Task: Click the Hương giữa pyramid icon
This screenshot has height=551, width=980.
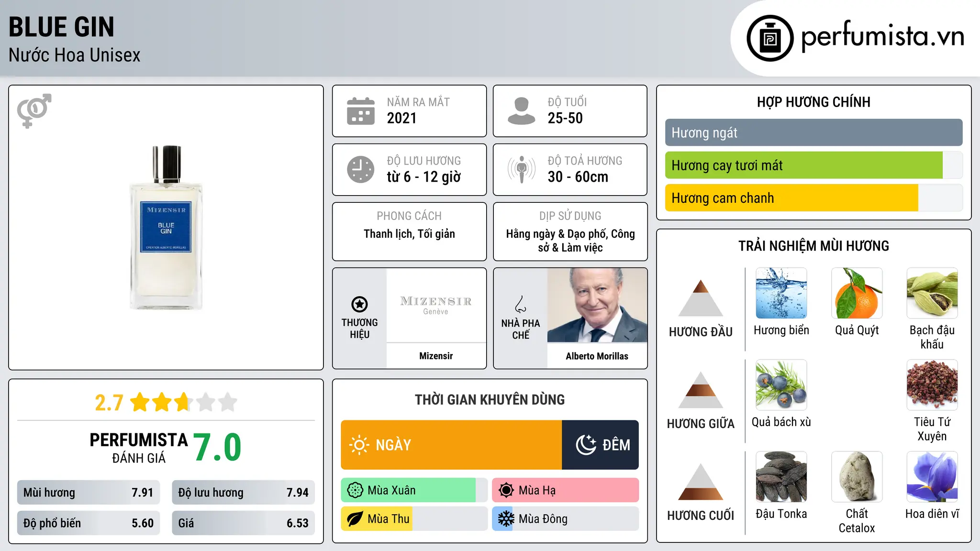Action: click(701, 390)
